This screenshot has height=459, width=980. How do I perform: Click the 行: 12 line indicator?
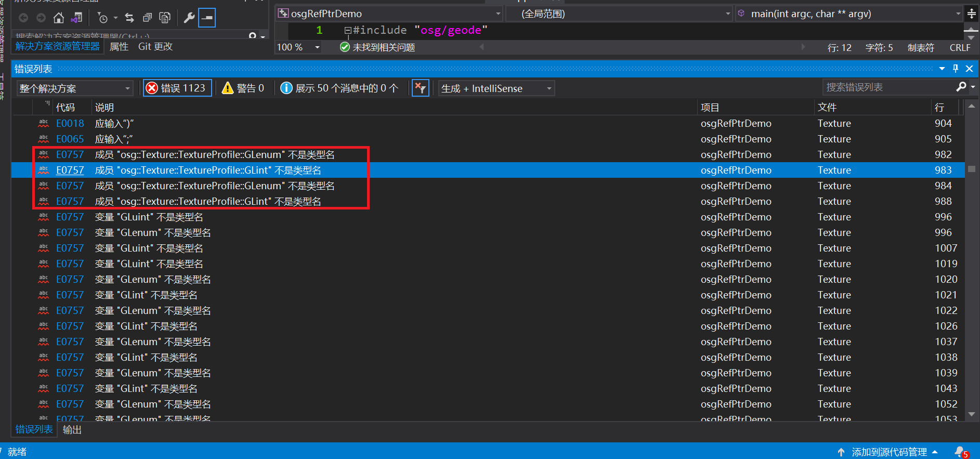coord(840,48)
